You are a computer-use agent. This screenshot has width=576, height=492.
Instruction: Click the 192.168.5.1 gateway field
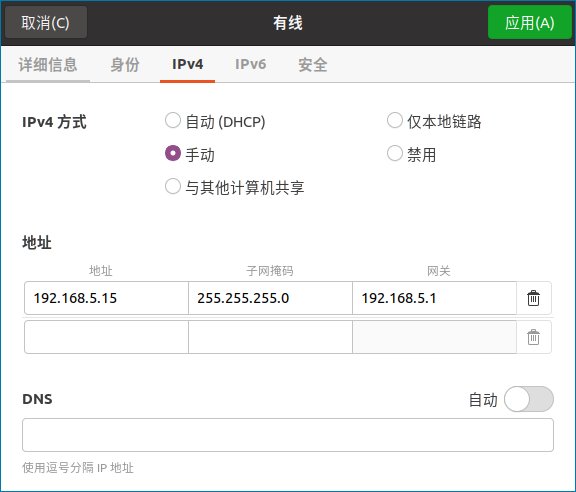point(435,298)
